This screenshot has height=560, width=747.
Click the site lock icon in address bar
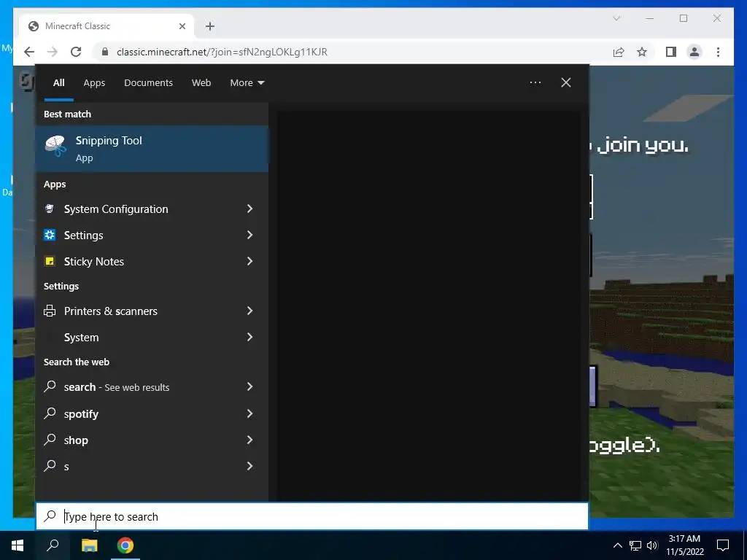tap(105, 52)
